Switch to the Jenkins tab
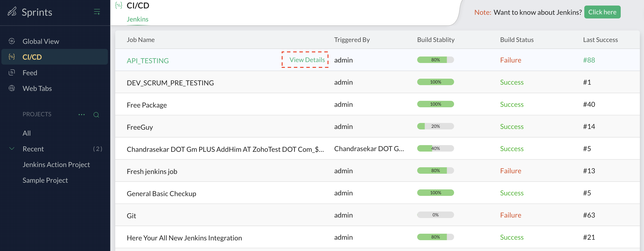The width and height of the screenshot is (644, 251). coord(138,19)
